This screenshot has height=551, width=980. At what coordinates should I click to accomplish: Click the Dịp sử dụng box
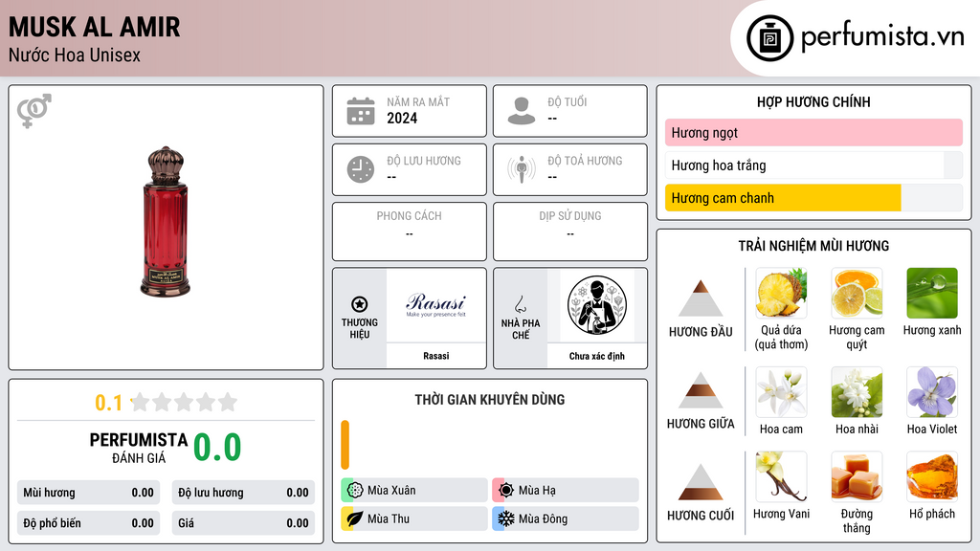570,231
